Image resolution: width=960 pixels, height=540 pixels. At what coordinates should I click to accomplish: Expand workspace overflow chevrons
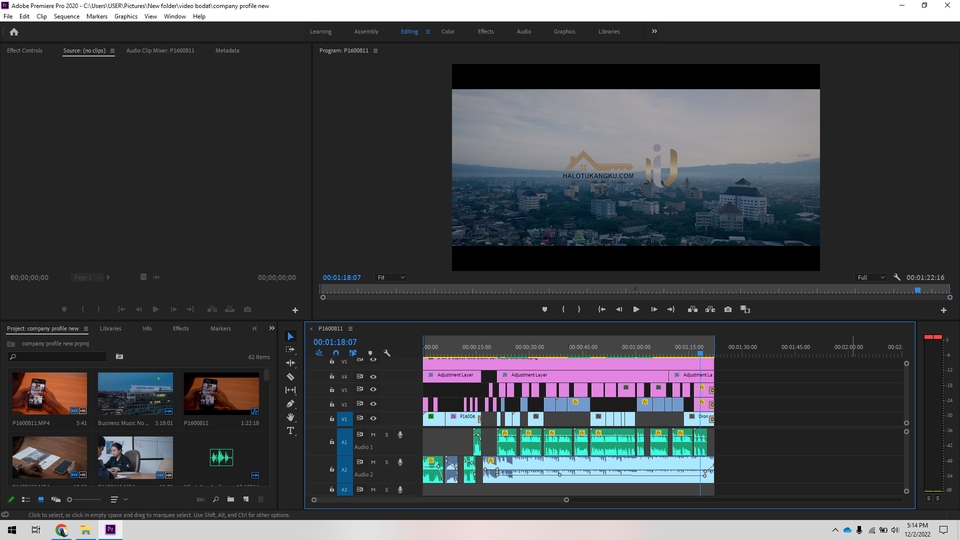654,31
